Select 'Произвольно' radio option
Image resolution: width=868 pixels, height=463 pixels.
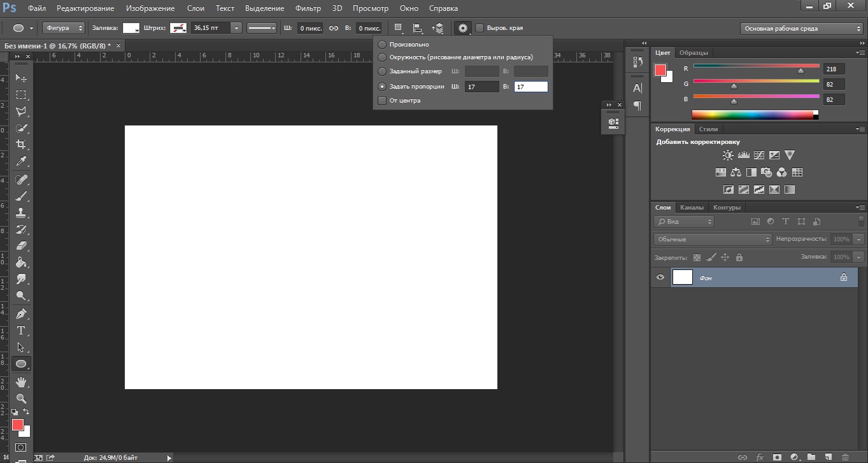tap(382, 45)
